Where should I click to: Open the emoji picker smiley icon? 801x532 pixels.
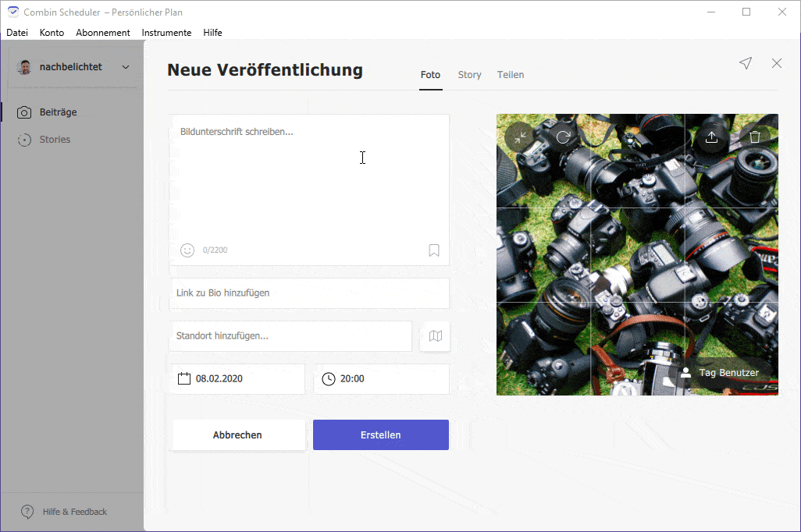tap(187, 250)
